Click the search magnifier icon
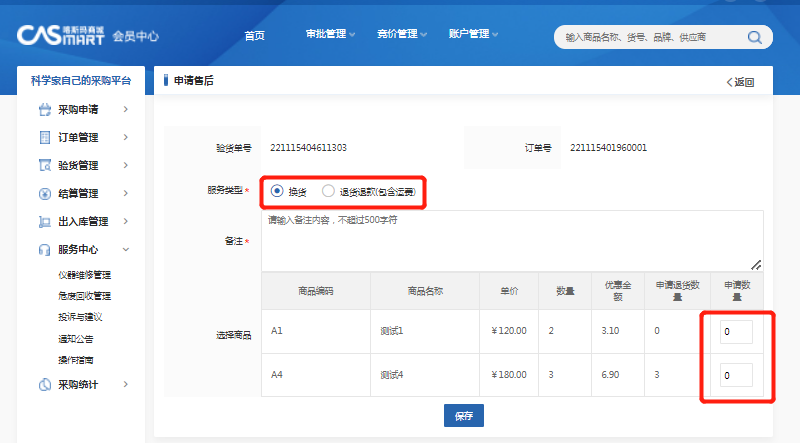Viewport: 800px width, 443px height. click(x=755, y=37)
